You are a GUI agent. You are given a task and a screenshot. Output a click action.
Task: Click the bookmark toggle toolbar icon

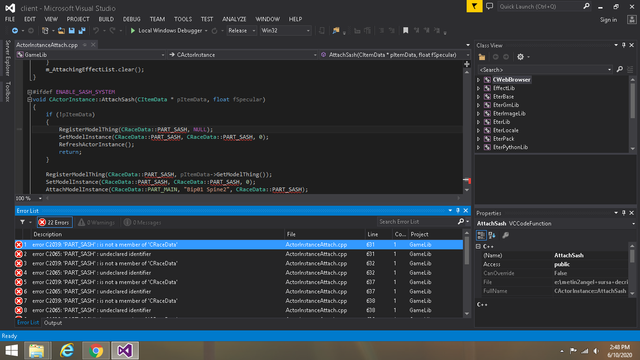[405, 31]
